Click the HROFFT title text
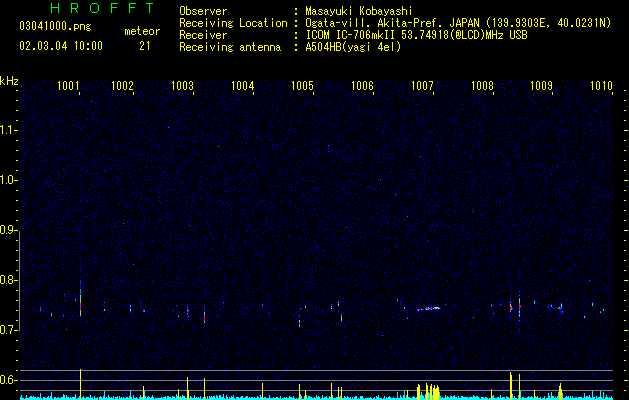Image resolution: width=629 pixels, height=400 pixels. 102,8
